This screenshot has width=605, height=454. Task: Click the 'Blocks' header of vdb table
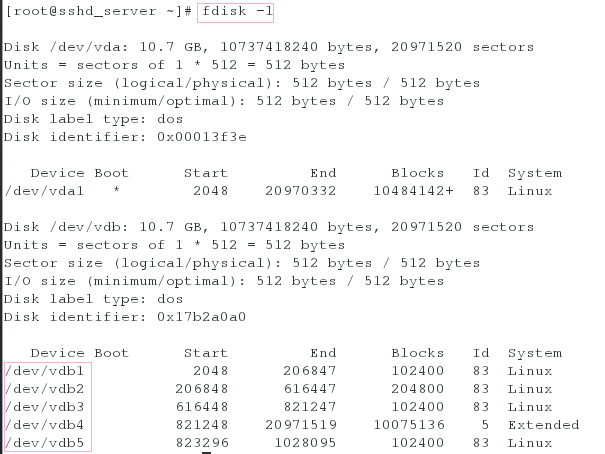point(417,353)
